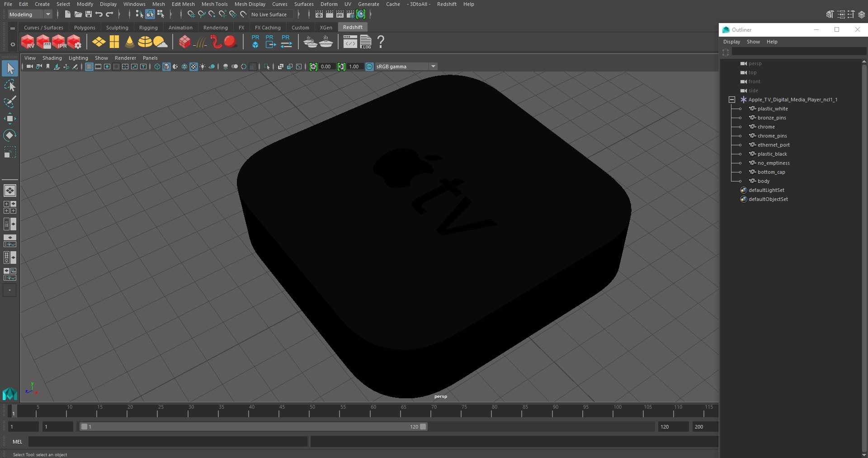
Task: Select the persp camera in Outliner
Action: (x=755, y=63)
